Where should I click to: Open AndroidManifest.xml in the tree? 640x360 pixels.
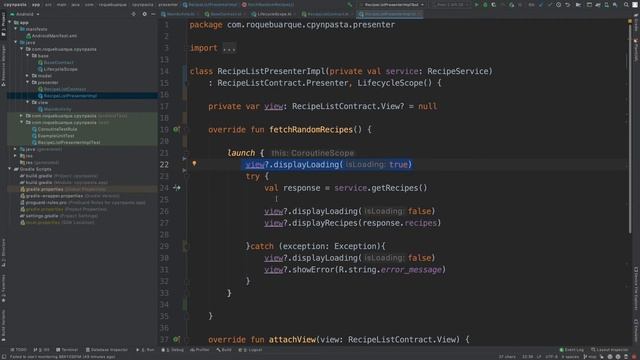coord(51,36)
